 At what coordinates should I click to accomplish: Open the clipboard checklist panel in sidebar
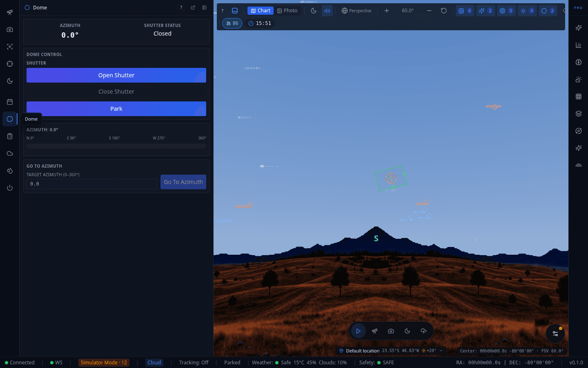click(x=10, y=136)
